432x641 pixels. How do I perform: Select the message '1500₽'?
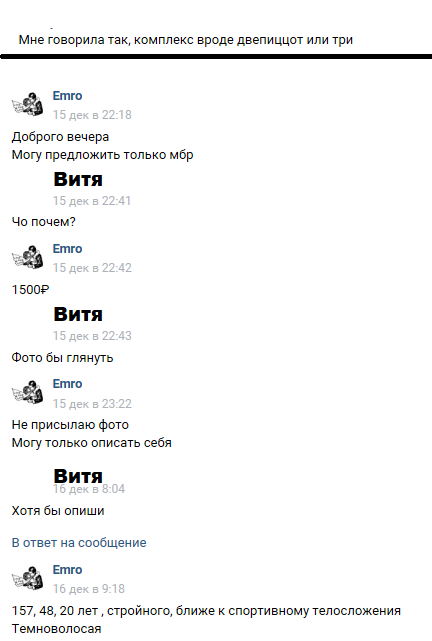[x=31, y=290]
